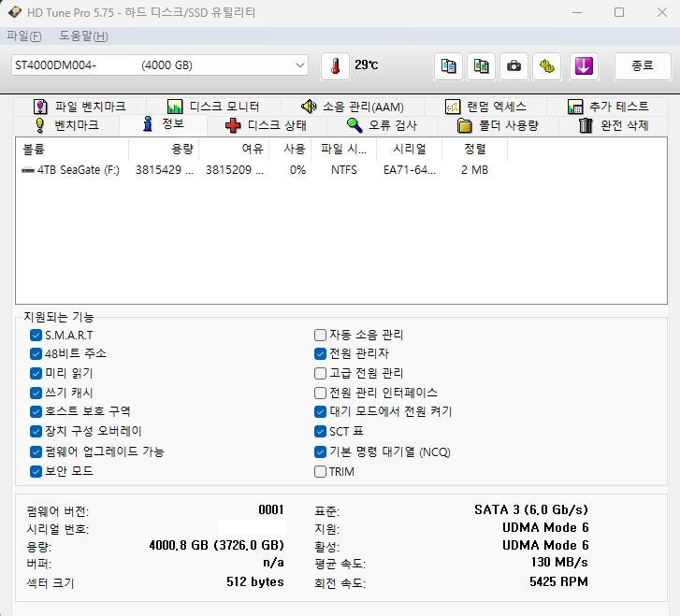This screenshot has height=616, width=680.
Task: Click the Extra Tests tab icon
Action: tap(575, 107)
